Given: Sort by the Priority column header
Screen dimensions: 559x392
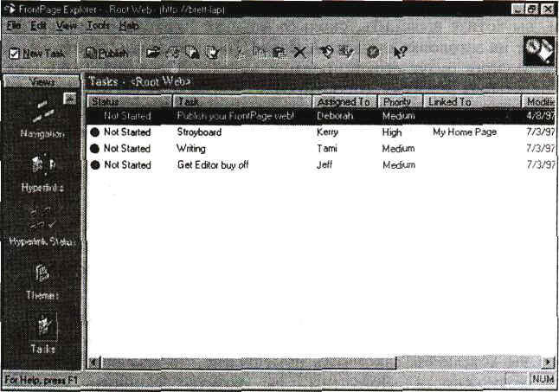Looking at the screenshot, I should (400, 102).
